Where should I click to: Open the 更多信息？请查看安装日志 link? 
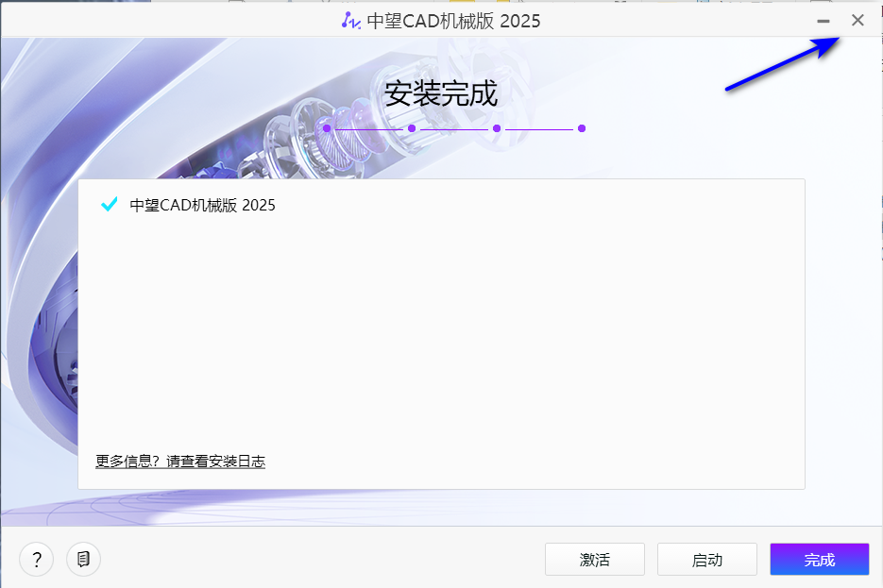tap(180, 462)
